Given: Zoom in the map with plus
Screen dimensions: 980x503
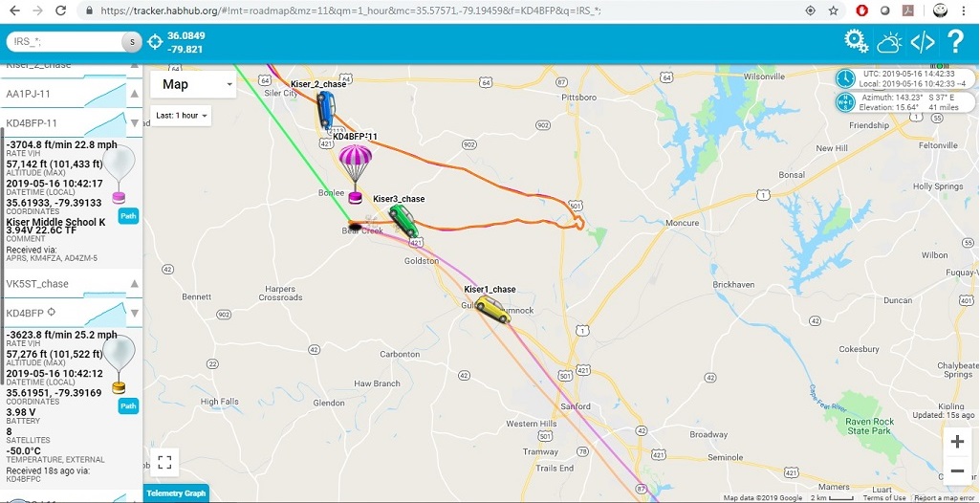Looking at the screenshot, I should (957, 442).
